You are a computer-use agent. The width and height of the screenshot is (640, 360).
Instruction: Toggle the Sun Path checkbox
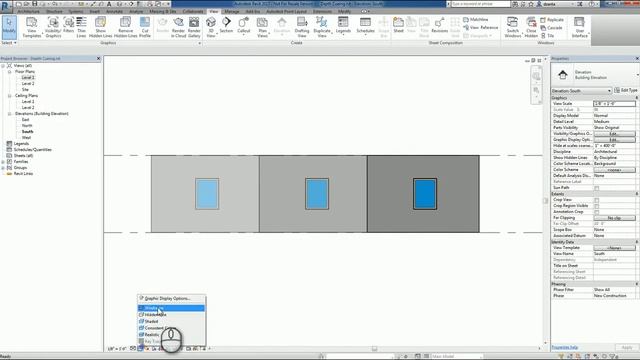pyautogui.click(x=596, y=188)
